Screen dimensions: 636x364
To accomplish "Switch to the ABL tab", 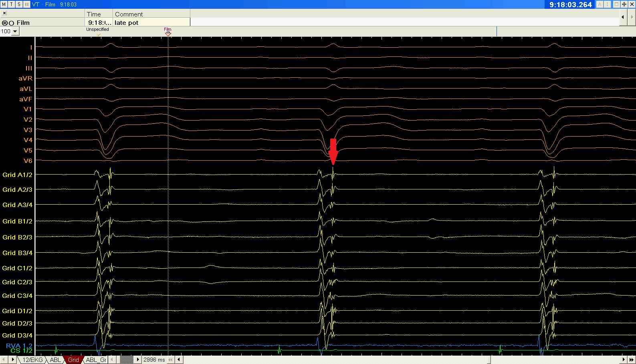I will (55, 360).
